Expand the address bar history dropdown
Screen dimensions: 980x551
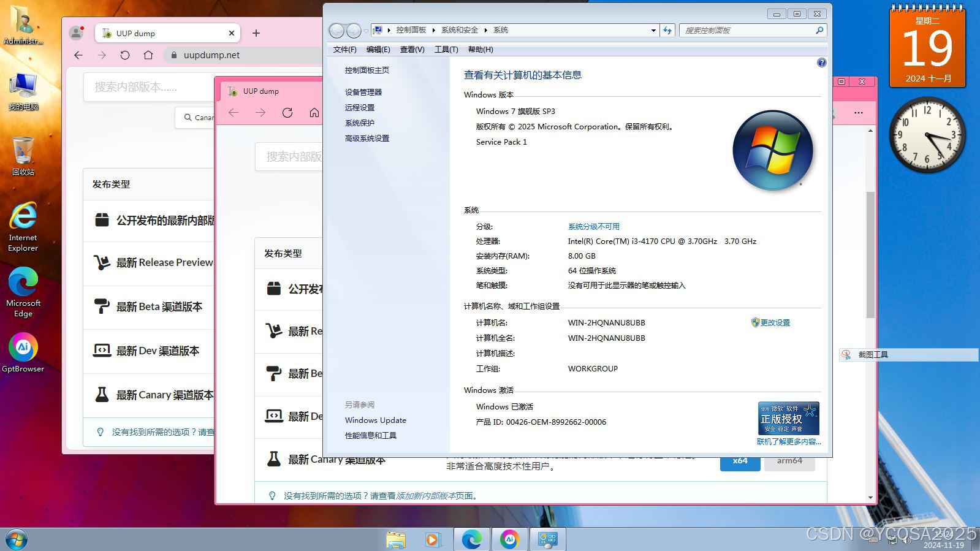pyautogui.click(x=653, y=30)
